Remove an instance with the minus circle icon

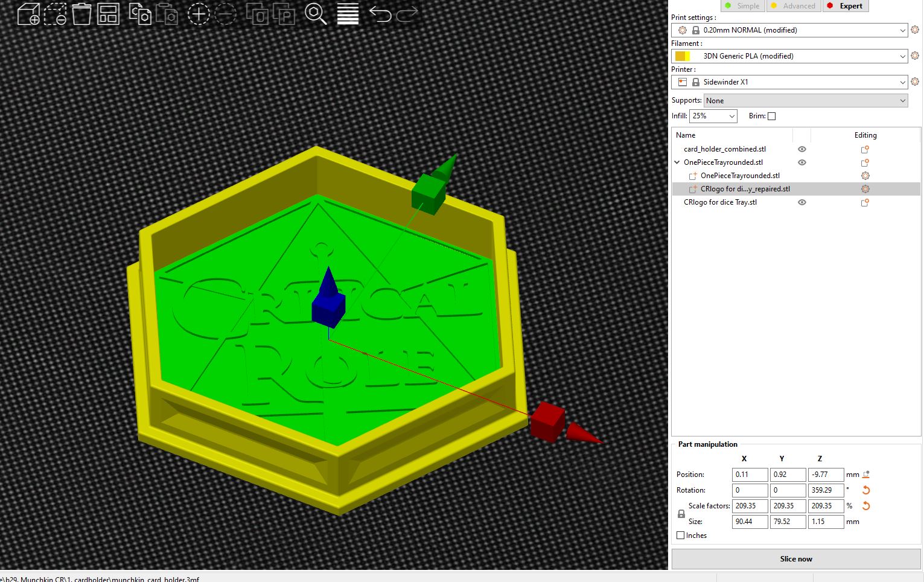point(225,14)
